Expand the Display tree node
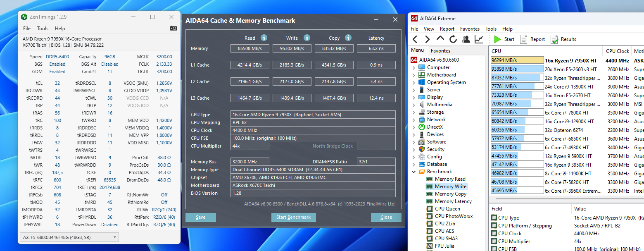 [414, 97]
